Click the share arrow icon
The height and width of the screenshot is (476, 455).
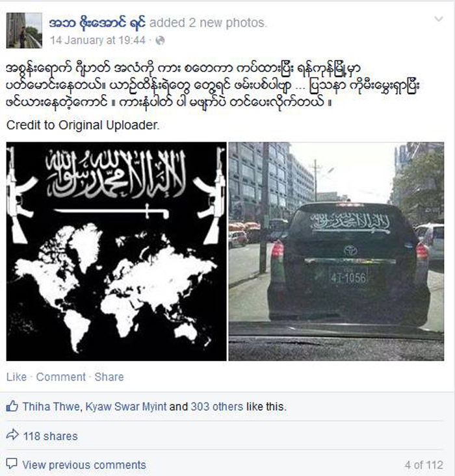pos(12,434)
